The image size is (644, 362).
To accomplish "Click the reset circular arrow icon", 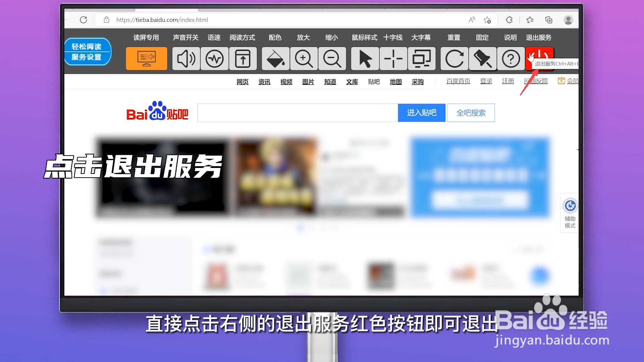I will coord(454,59).
